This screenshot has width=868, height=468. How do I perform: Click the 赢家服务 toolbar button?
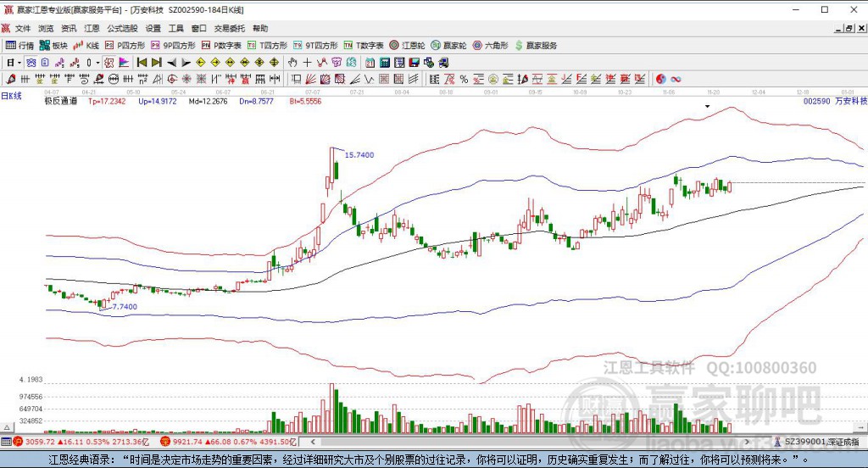(x=536, y=46)
